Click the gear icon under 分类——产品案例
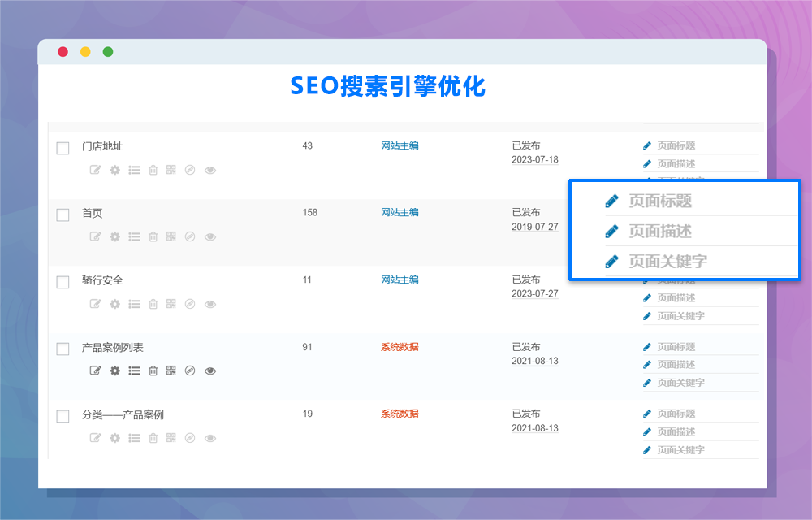812x520 pixels. [114, 438]
